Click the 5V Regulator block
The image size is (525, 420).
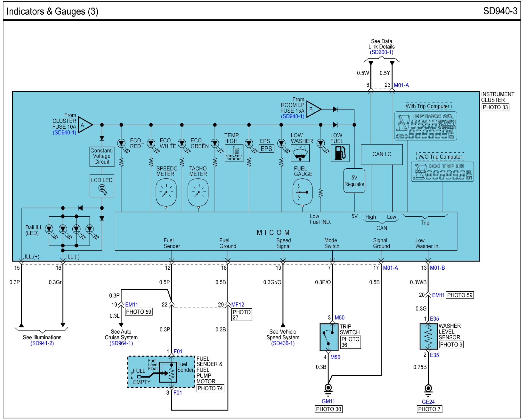point(354,181)
